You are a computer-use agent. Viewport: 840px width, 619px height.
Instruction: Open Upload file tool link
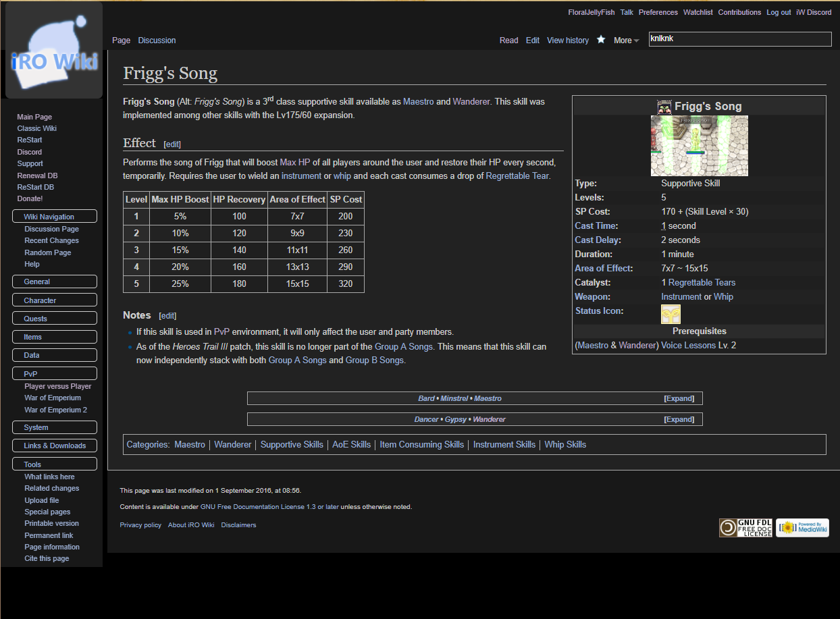[42, 500]
